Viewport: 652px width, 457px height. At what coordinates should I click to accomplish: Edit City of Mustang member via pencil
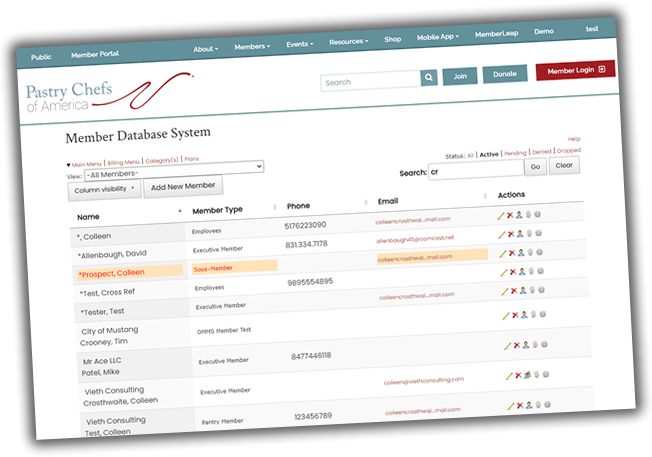(506, 316)
